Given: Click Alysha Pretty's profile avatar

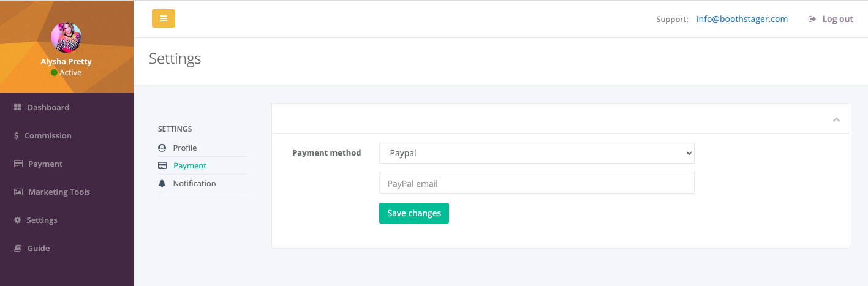Looking at the screenshot, I should (66, 37).
